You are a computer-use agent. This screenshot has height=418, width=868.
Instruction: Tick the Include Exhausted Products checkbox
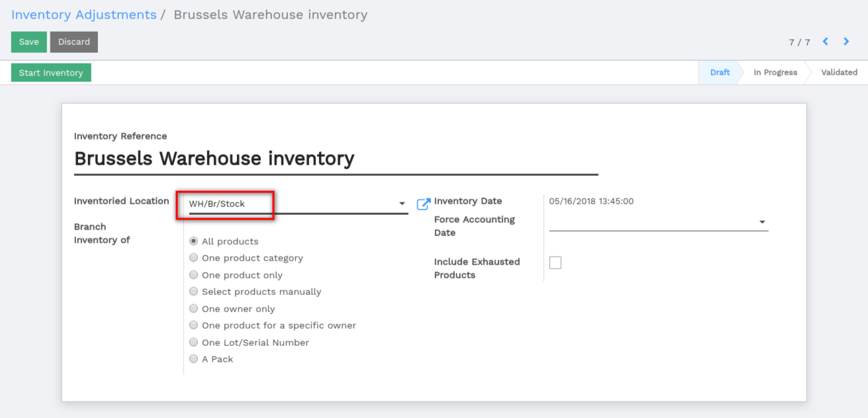[x=555, y=263]
